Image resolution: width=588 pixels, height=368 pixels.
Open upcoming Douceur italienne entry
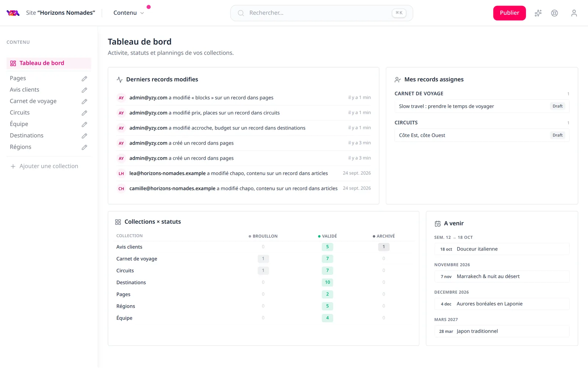502,249
